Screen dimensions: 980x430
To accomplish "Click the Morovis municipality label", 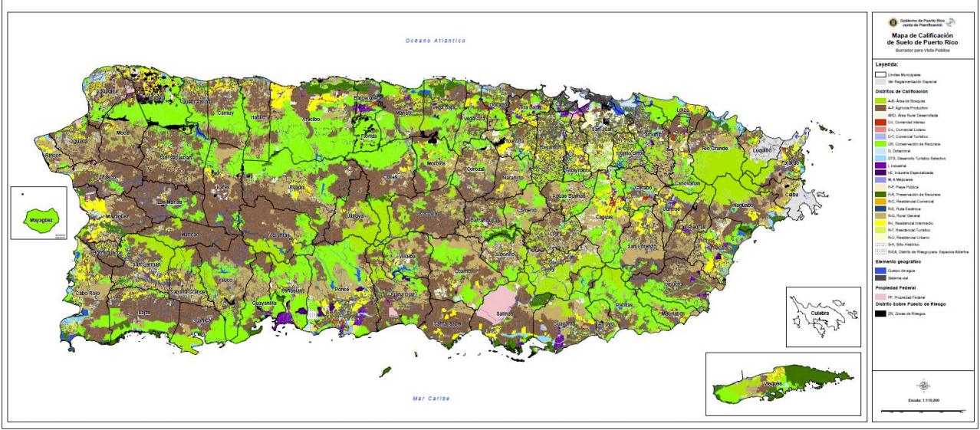I will pyautogui.click(x=437, y=164).
